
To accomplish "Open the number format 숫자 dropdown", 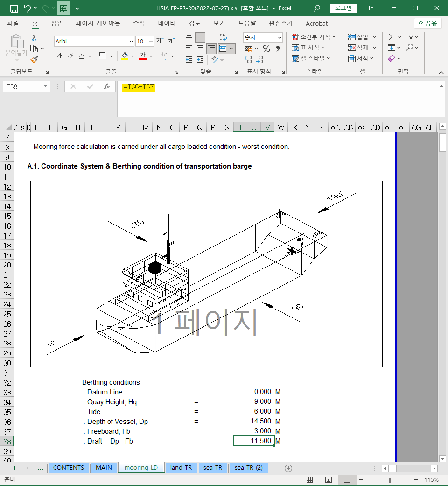I will pos(280,37).
